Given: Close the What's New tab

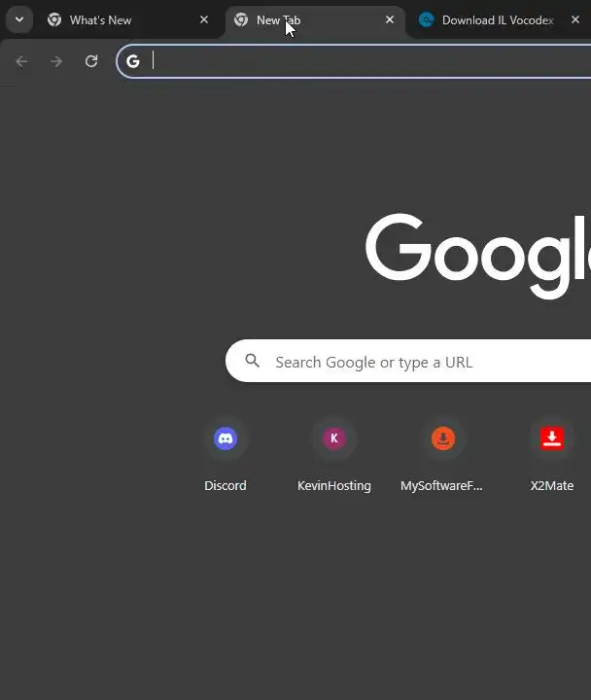Looking at the screenshot, I should coord(204,19).
